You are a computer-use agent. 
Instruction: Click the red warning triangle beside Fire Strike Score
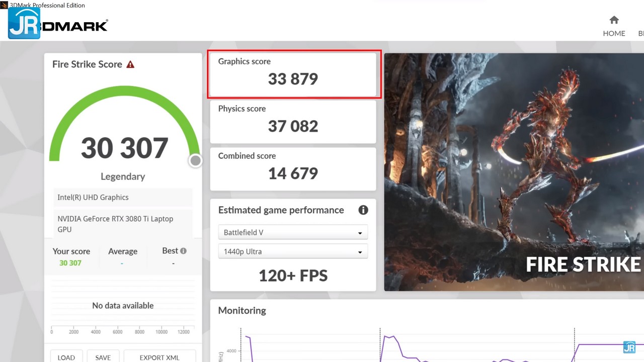point(130,64)
